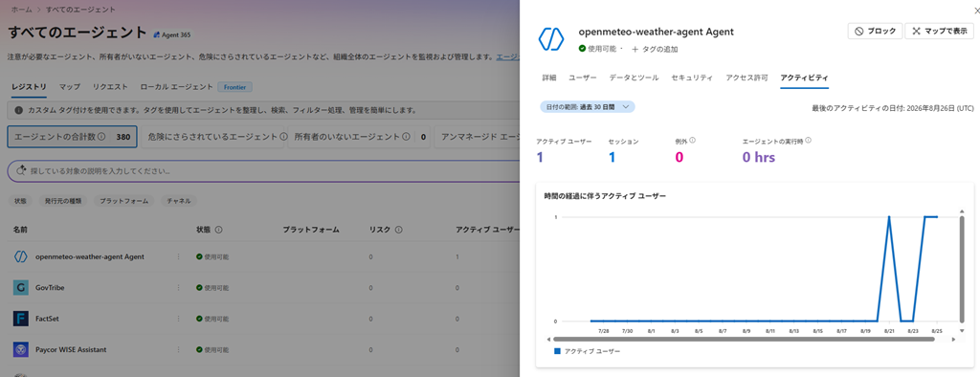Select the アクティビティ tab
The image size is (980, 377).
(804, 78)
